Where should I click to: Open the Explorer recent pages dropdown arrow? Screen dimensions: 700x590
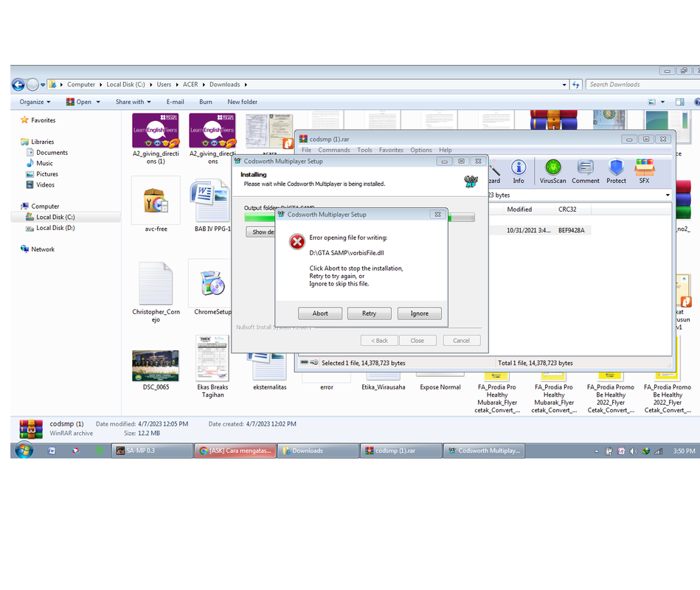[43, 84]
